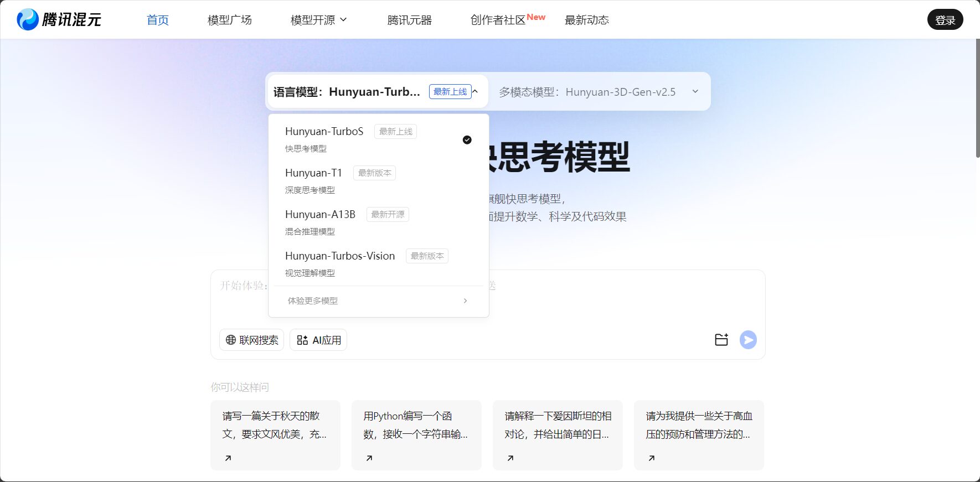Image resolution: width=980 pixels, height=482 pixels.
Task: Click 最新版本 badge beside Hunyuan-T1
Action: pos(375,173)
